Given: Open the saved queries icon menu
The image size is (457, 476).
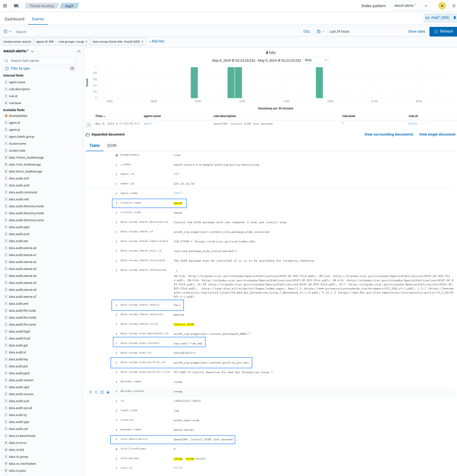Looking at the screenshot, I should [x=8, y=32].
